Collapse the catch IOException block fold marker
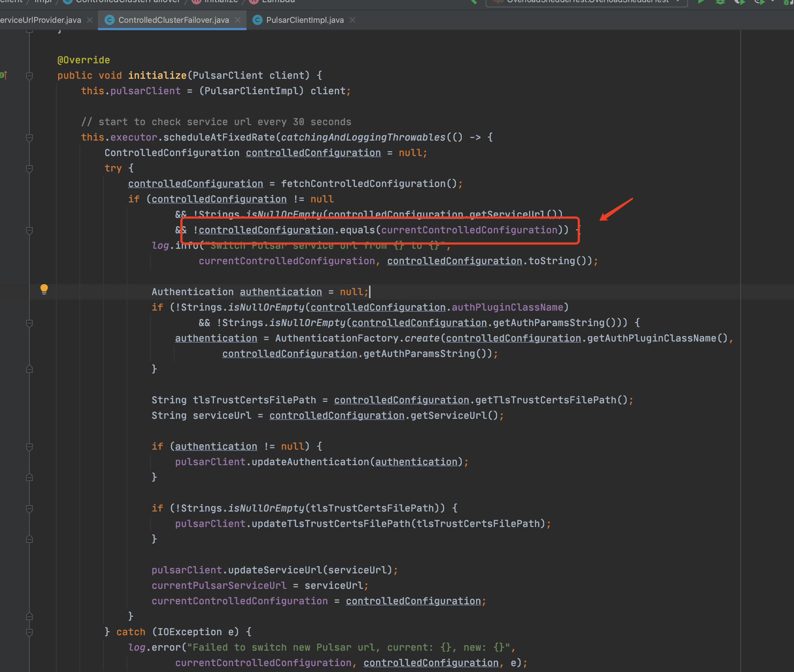Image resolution: width=794 pixels, height=672 pixels. tap(29, 632)
